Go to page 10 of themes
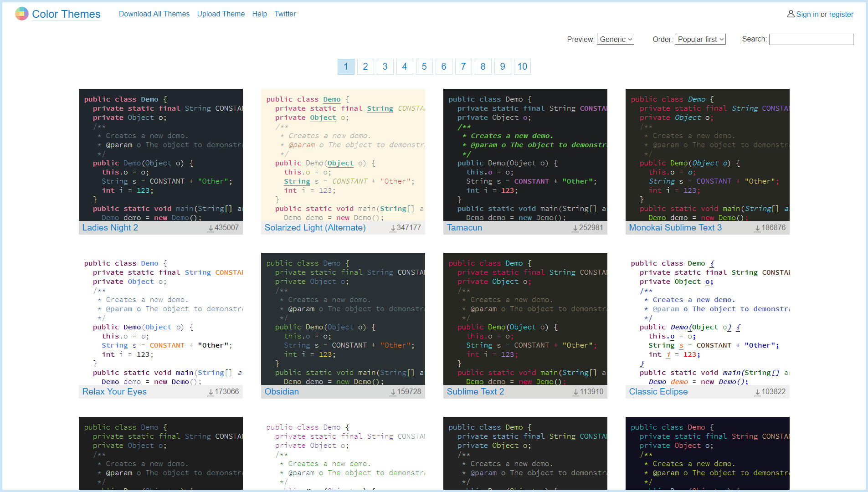 click(522, 67)
